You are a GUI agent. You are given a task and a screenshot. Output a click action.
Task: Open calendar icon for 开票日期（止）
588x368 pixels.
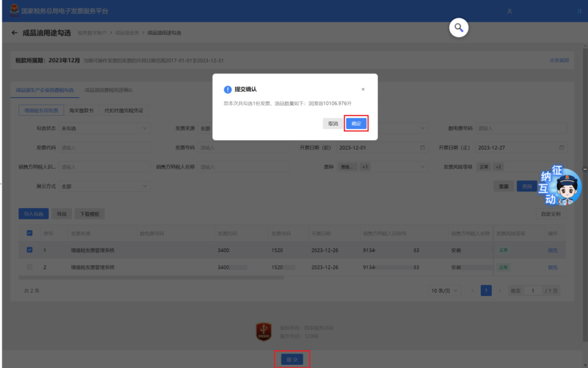(x=561, y=148)
